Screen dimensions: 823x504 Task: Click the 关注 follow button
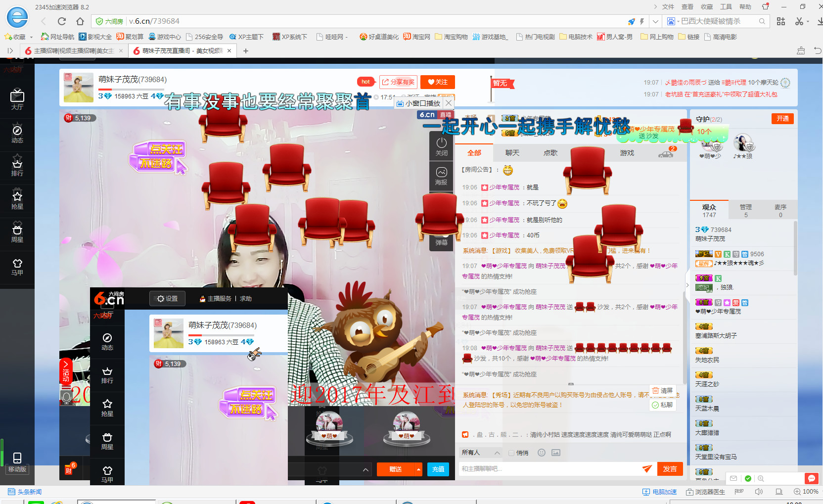pyautogui.click(x=438, y=82)
